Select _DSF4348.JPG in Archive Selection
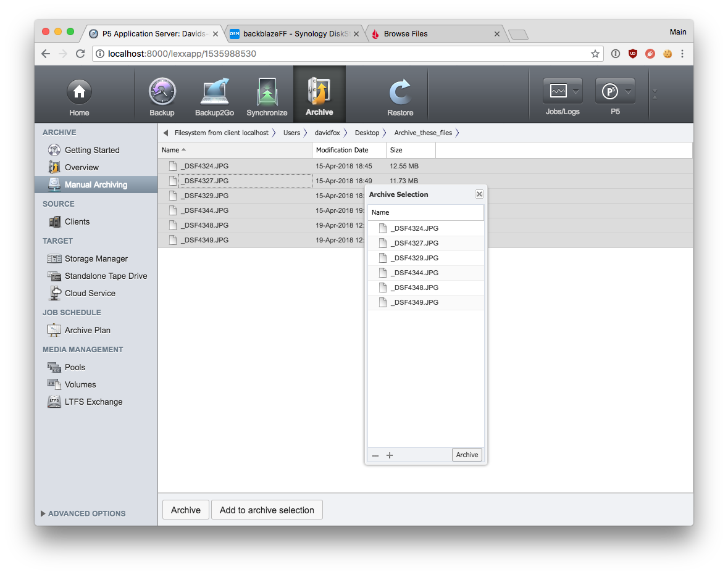Image resolution: width=728 pixels, height=575 pixels. pyautogui.click(x=426, y=287)
